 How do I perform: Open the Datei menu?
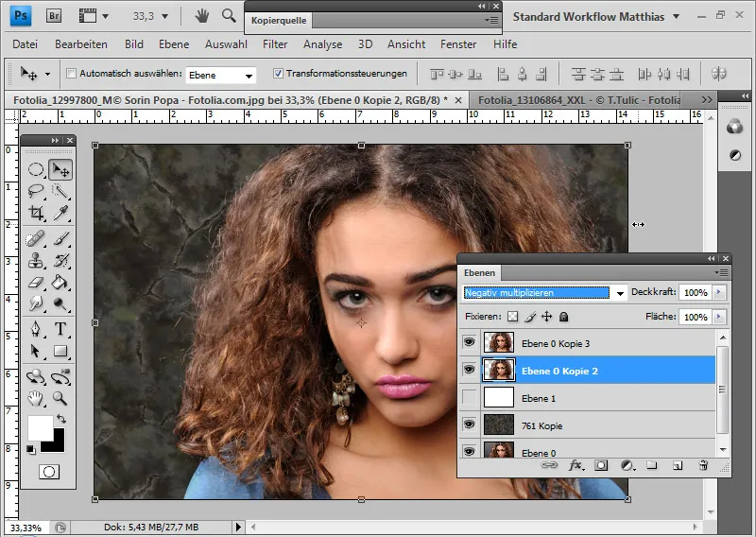[26, 44]
